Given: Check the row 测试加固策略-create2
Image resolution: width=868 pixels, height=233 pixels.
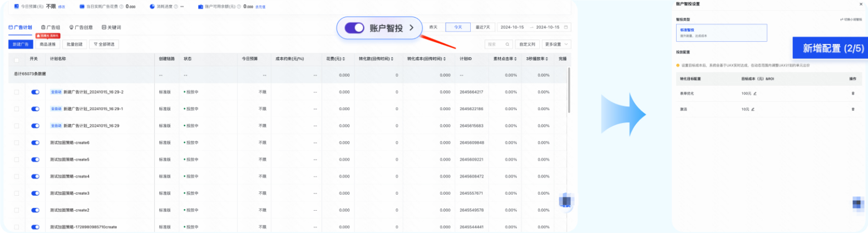Looking at the screenshot, I should click(17, 210).
